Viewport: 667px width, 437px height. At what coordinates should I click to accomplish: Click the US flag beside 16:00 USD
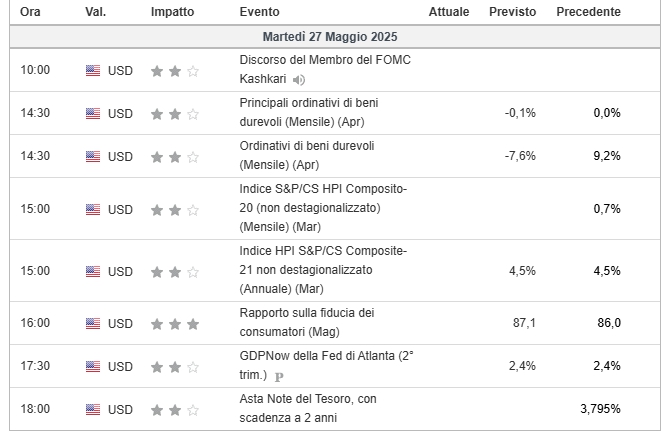click(x=93, y=323)
